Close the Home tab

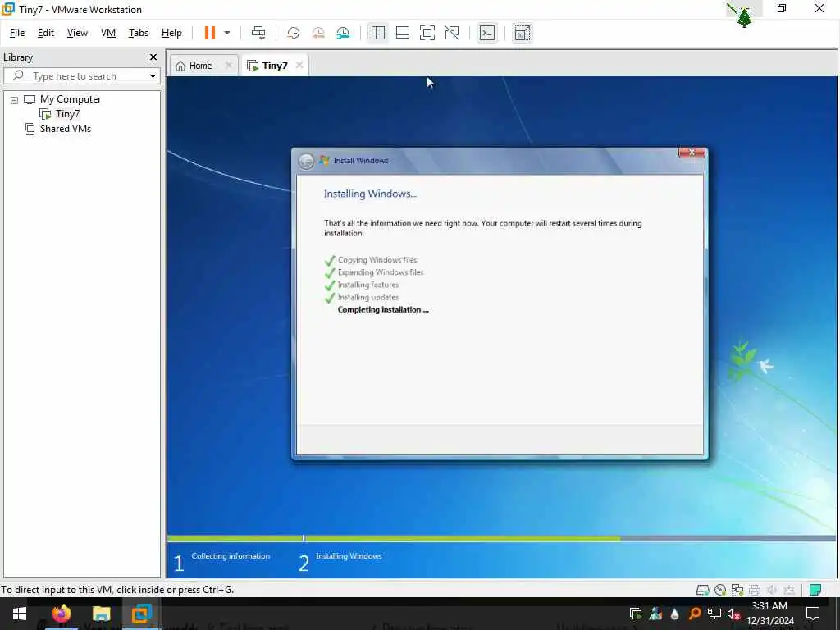point(228,65)
